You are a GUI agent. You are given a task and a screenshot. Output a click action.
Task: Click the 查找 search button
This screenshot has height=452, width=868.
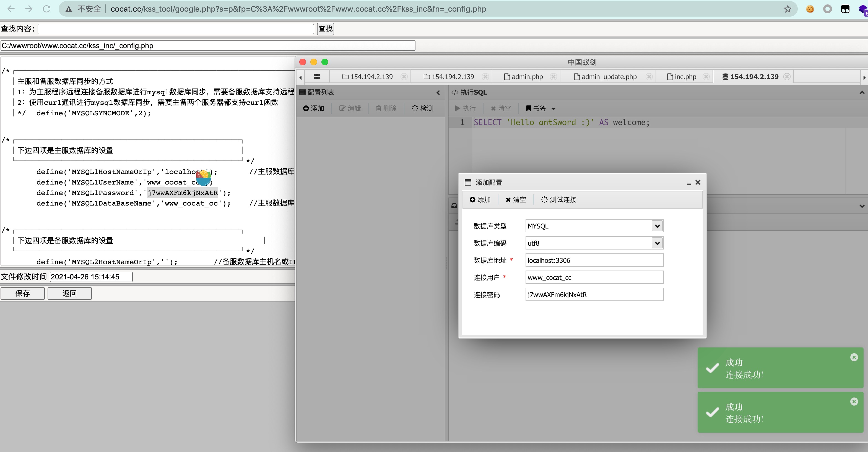click(326, 29)
